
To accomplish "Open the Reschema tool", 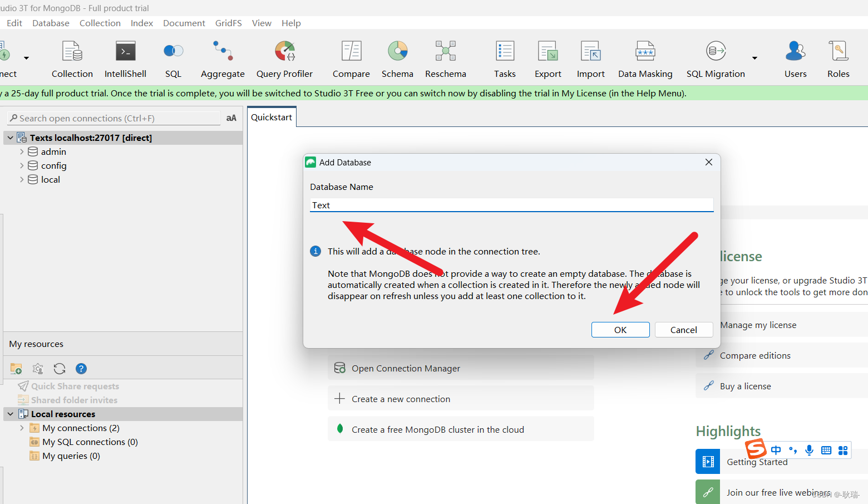I will coord(446,59).
